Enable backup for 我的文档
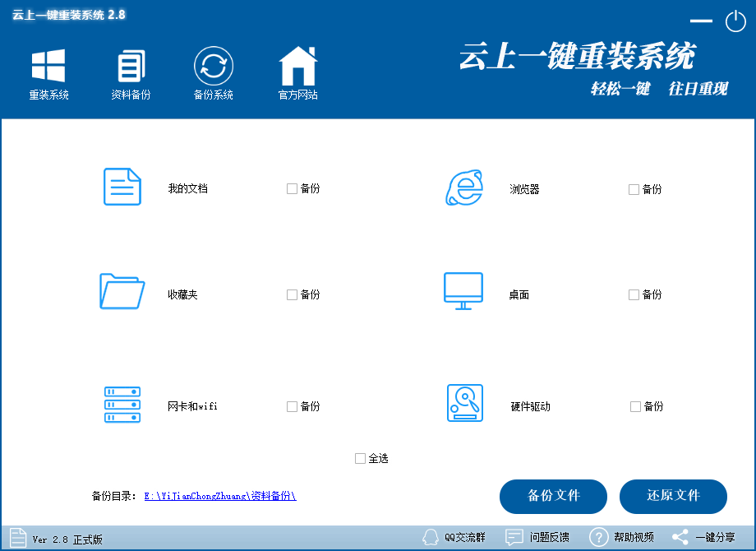This screenshot has height=551, width=756. 292,188
